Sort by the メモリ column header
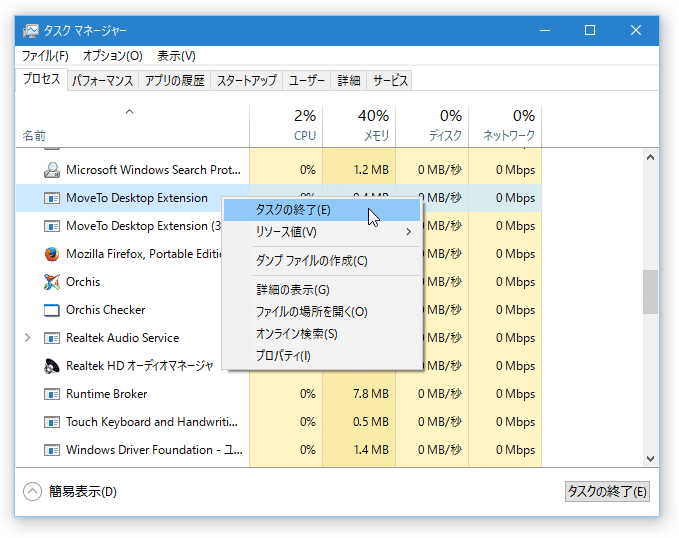The width and height of the screenshot is (679, 538). click(x=359, y=126)
